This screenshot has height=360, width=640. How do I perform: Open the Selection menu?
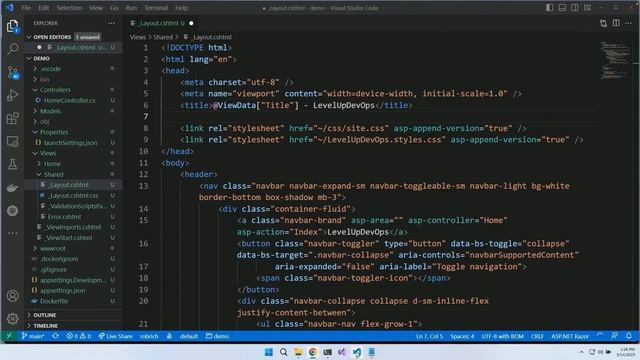pos(69,8)
